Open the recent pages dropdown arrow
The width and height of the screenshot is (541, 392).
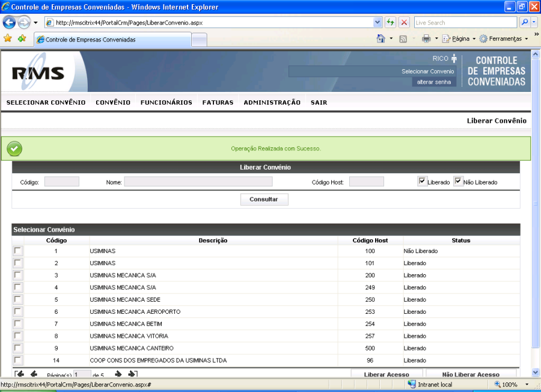[35, 23]
